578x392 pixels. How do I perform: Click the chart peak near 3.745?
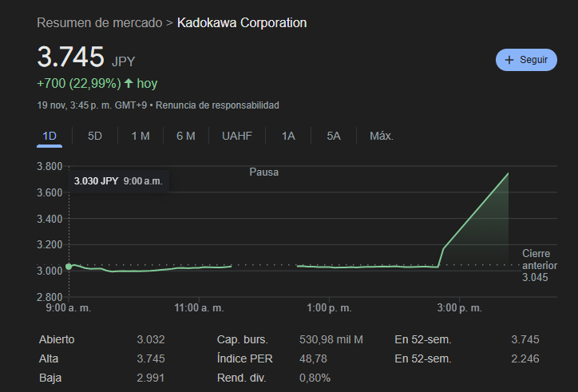coord(509,173)
